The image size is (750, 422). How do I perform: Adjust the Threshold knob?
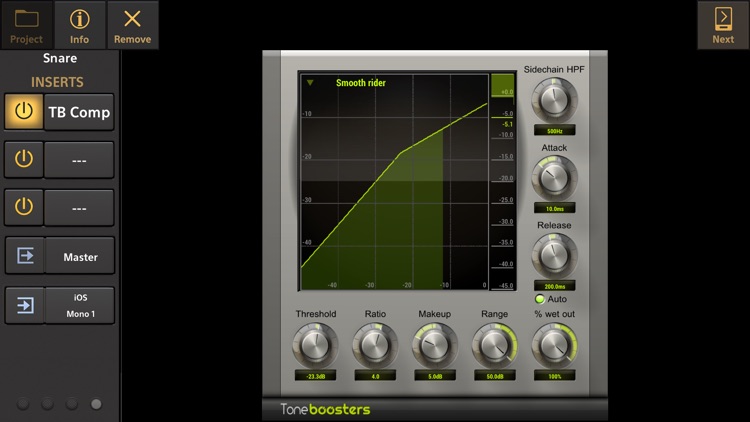coord(315,345)
